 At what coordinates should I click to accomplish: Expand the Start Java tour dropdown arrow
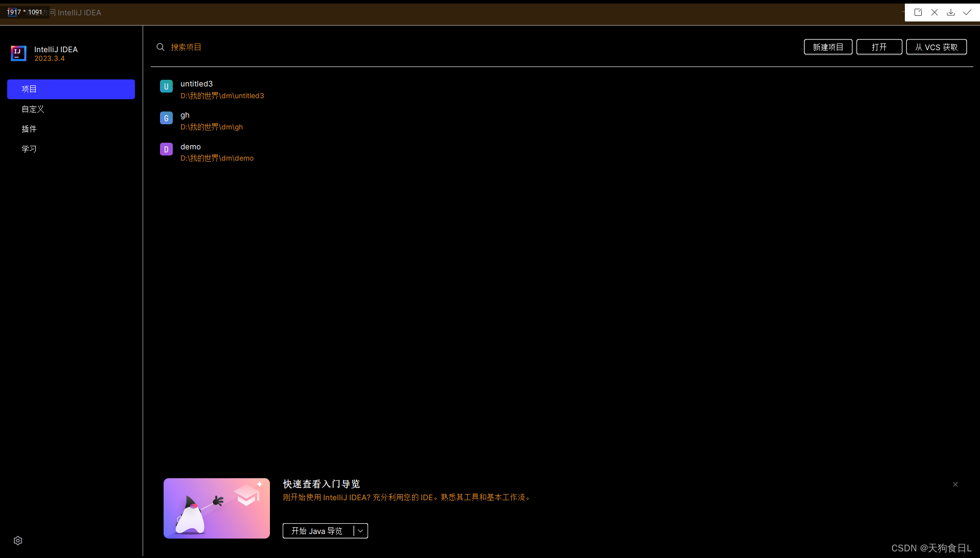coord(360,531)
